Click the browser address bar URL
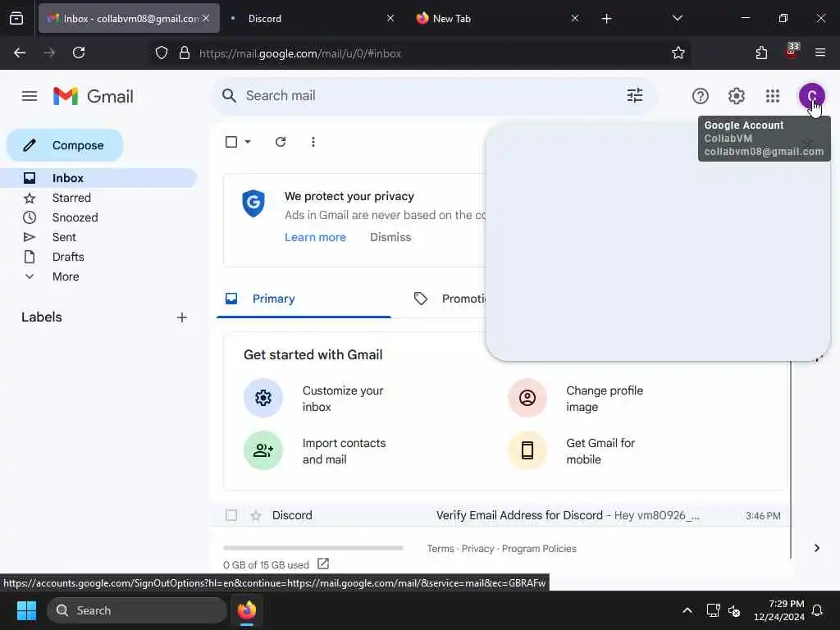The height and width of the screenshot is (630, 840). point(300,53)
